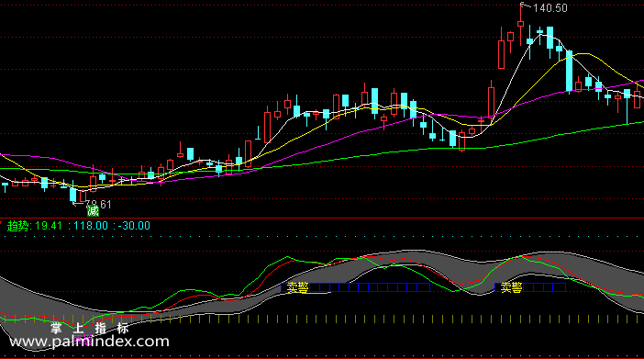Click the cyan 118.00 indicator value
The width and height of the screenshot is (644, 359).
91,226
